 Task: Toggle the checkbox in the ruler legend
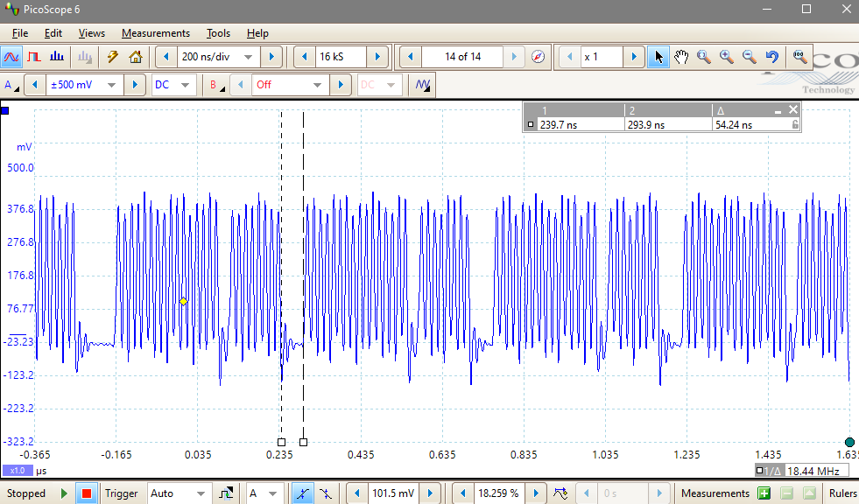pyautogui.click(x=531, y=124)
